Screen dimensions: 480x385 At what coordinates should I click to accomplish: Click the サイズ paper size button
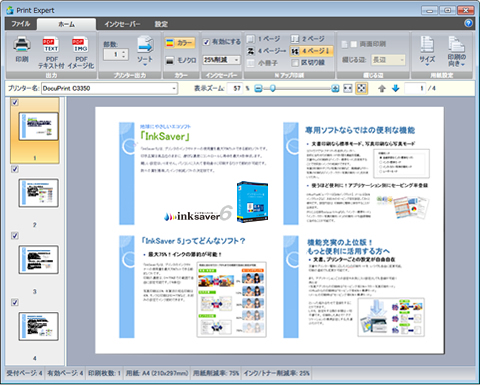(x=427, y=51)
